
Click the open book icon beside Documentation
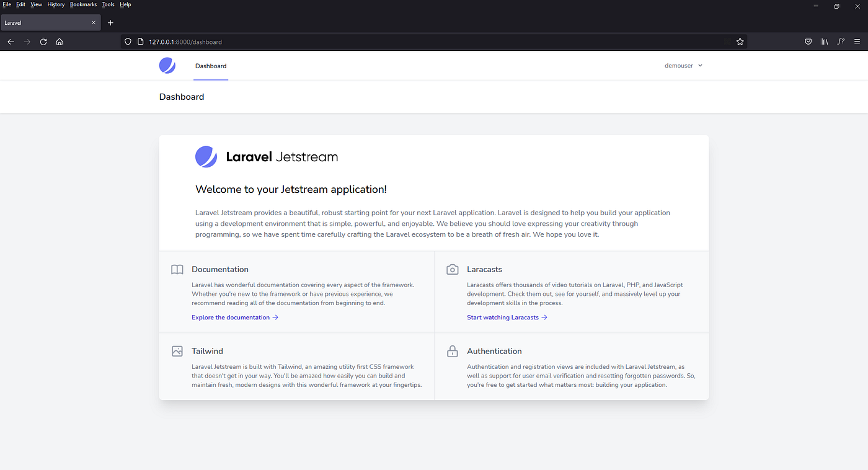pos(177,269)
